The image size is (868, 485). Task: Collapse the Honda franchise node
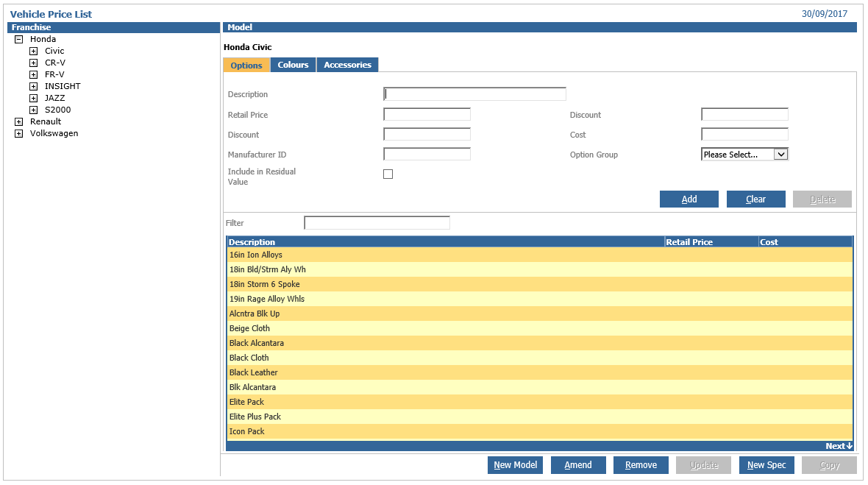pyautogui.click(x=19, y=39)
